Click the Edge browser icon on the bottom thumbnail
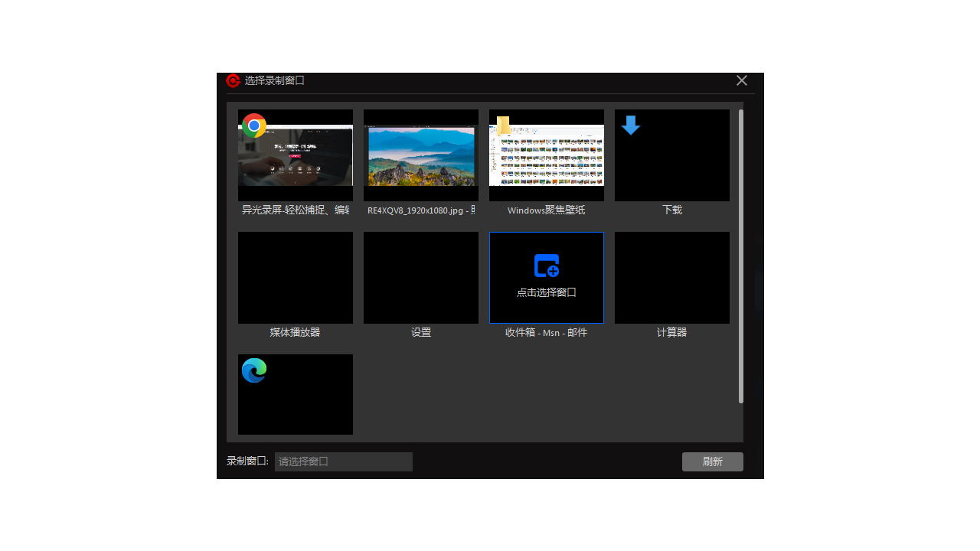 (x=253, y=370)
